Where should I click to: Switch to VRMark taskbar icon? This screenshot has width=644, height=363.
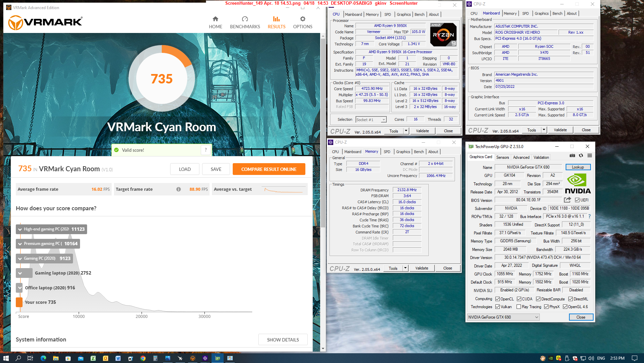click(x=193, y=358)
